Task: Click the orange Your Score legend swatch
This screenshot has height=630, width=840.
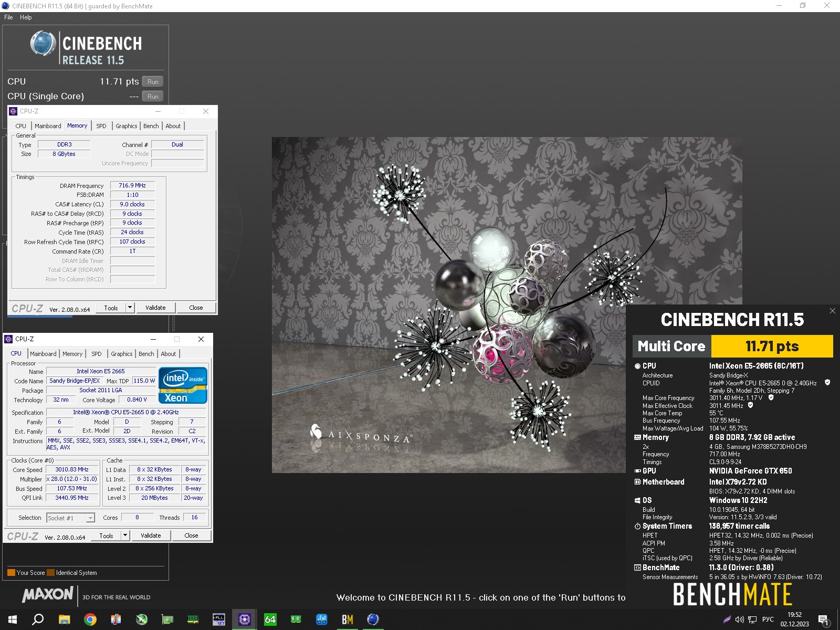Action: coord(11,573)
